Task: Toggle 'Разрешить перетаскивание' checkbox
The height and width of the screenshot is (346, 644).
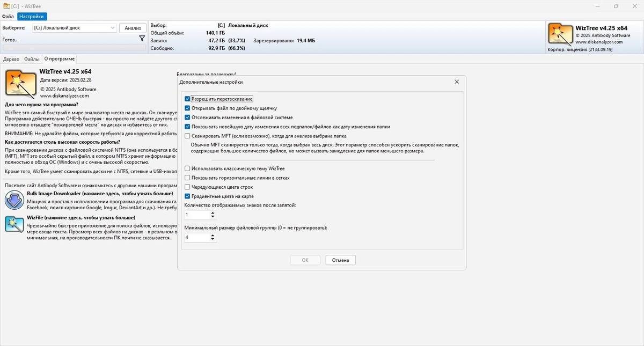Action: 187,99
